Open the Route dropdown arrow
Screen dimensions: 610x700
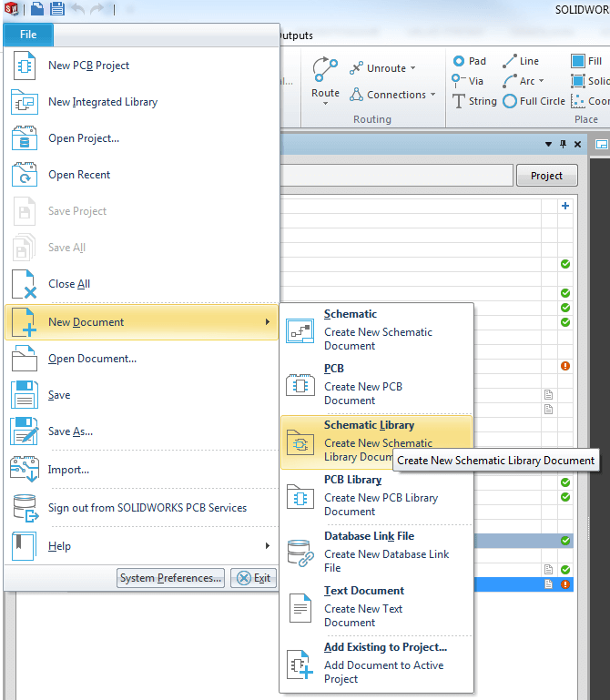point(326,104)
